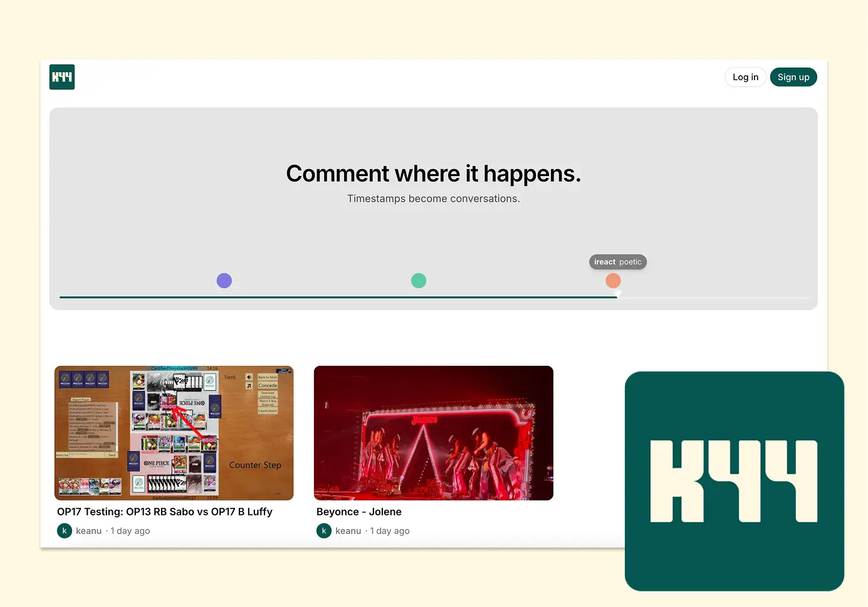Click '1 day ago' under OP17 Testing video

point(130,531)
